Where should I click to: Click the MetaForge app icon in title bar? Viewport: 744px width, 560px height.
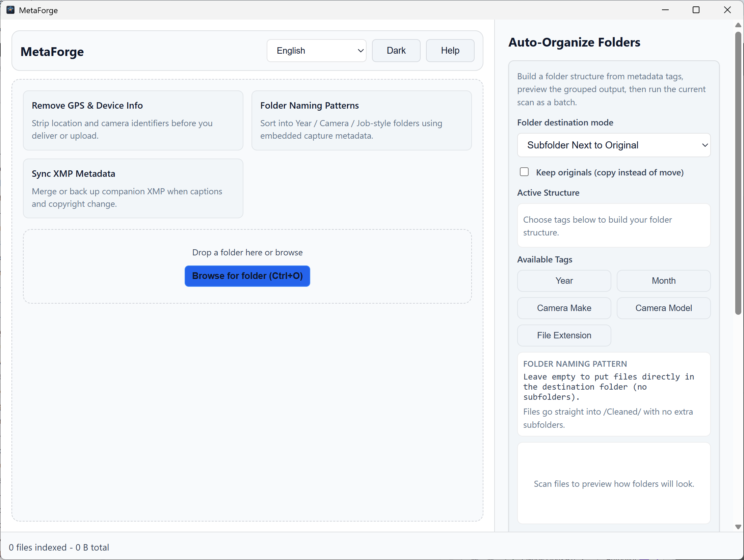(x=10, y=10)
